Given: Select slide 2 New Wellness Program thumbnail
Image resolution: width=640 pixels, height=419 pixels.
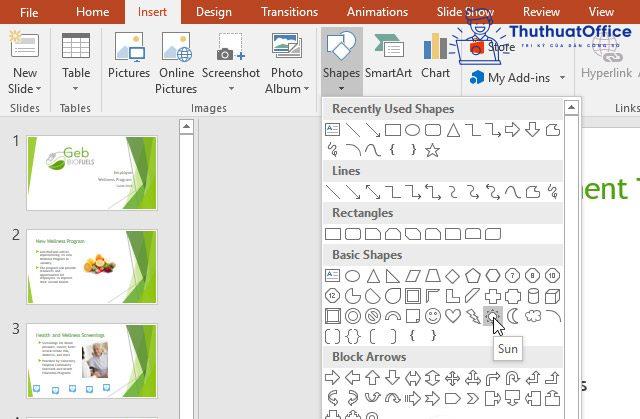Looking at the screenshot, I should pos(92,267).
